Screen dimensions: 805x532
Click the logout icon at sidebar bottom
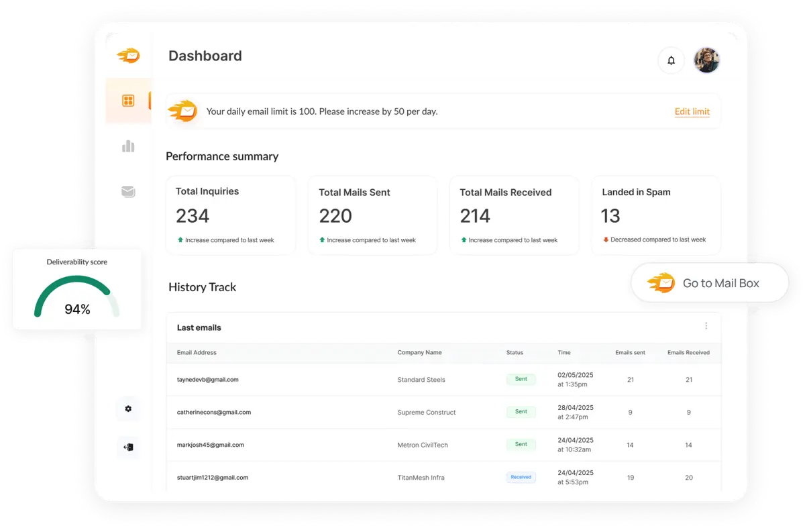[128, 447]
